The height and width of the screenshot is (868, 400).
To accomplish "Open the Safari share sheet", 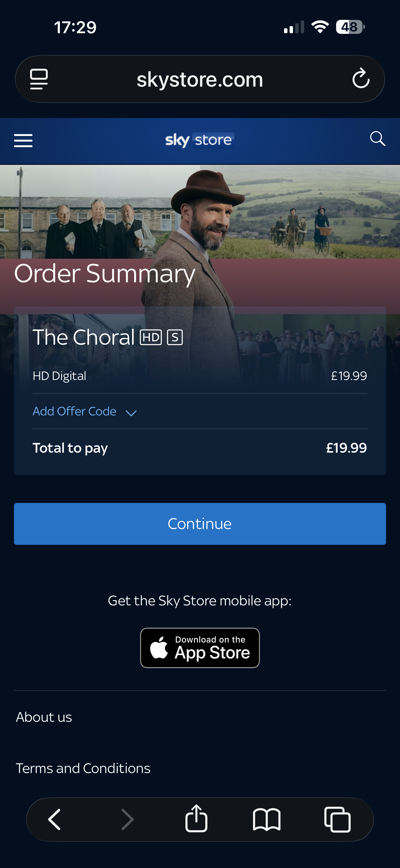I will pos(196,819).
